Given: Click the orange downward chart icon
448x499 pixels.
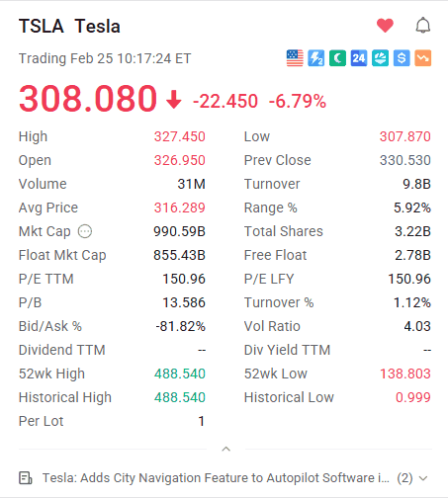Looking at the screenshot, I should click(423, 58).
